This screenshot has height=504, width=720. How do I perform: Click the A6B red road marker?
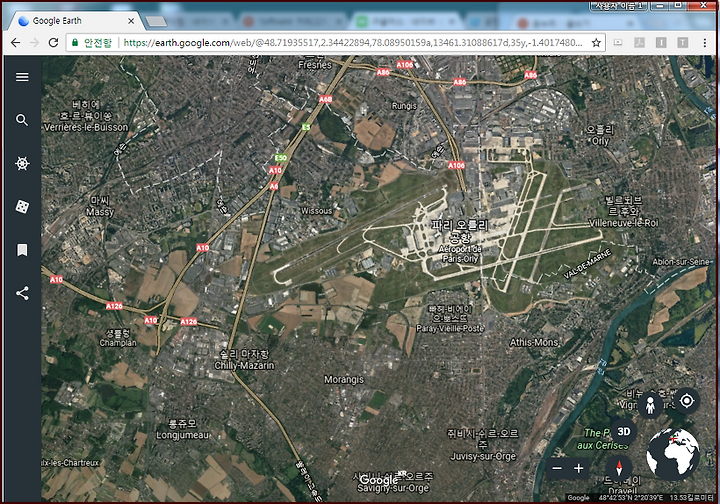326,99
